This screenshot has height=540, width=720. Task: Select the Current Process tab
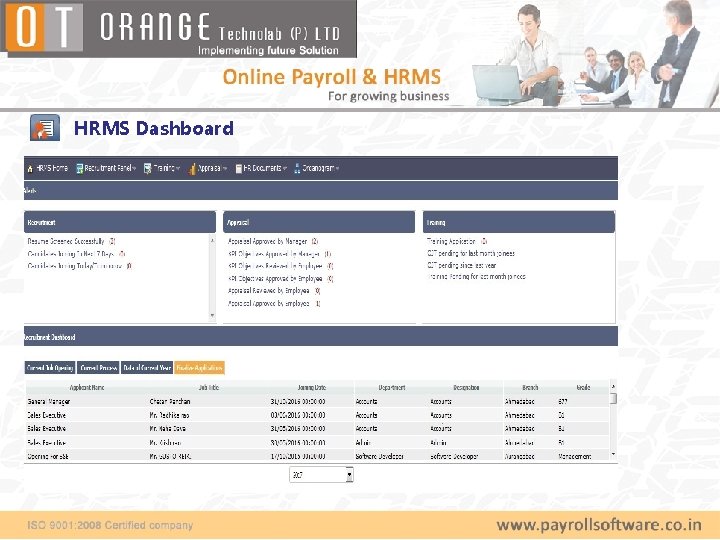98,368
